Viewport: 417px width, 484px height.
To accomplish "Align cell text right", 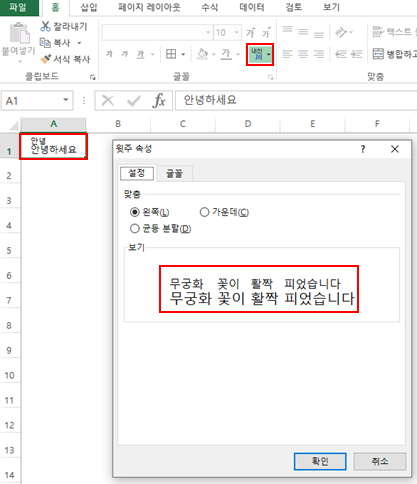I will point(319,54).
